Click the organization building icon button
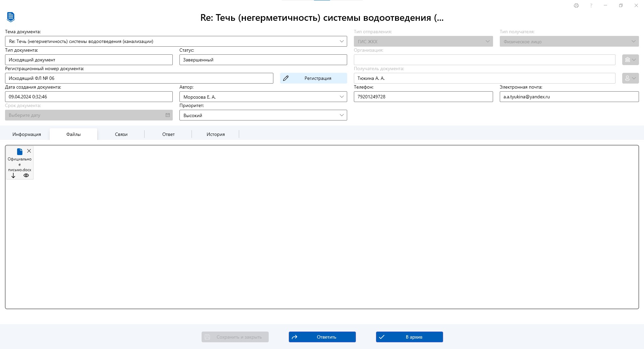Image resolution: width=644 pixels, height=349 pixels. tap(630, 60)
